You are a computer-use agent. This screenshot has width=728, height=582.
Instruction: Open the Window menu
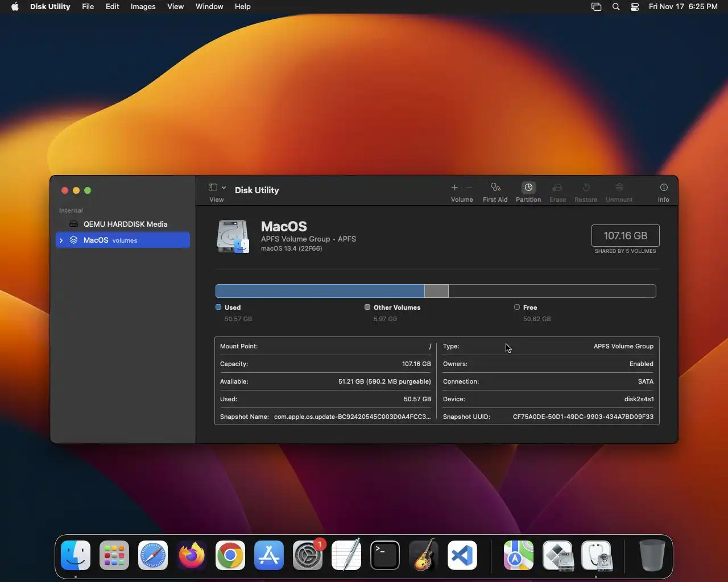pyautogui.click(x=209, y=7)
